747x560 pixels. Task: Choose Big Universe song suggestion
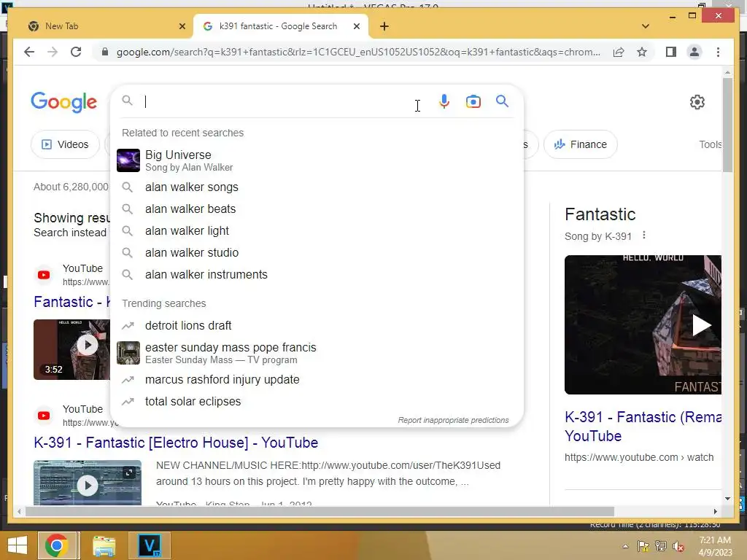pos(317,160)
